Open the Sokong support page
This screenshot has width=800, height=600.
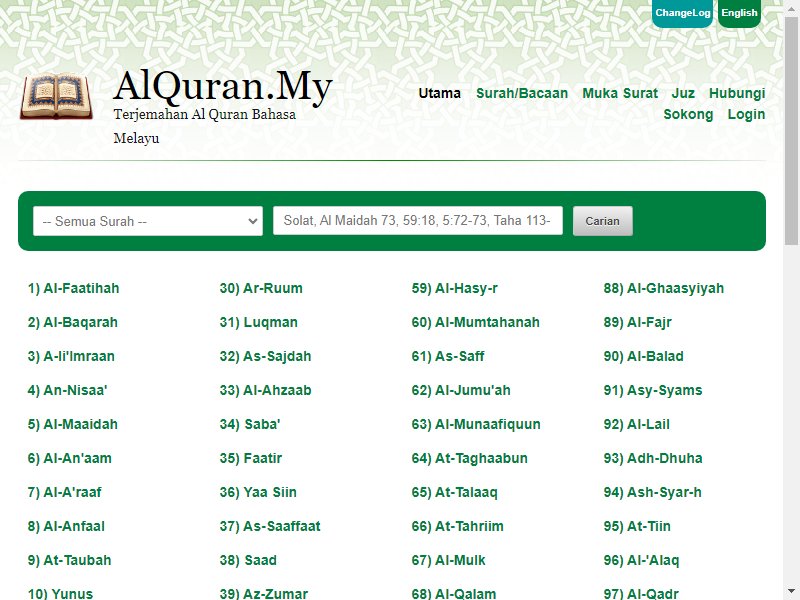[688, 114]
